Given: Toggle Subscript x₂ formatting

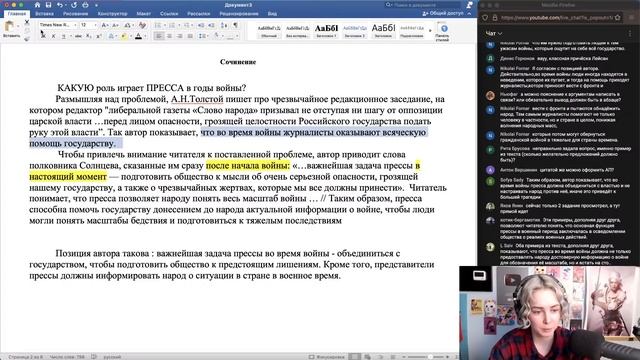Looking at the screenshot, I should click(x=89, y=36).
